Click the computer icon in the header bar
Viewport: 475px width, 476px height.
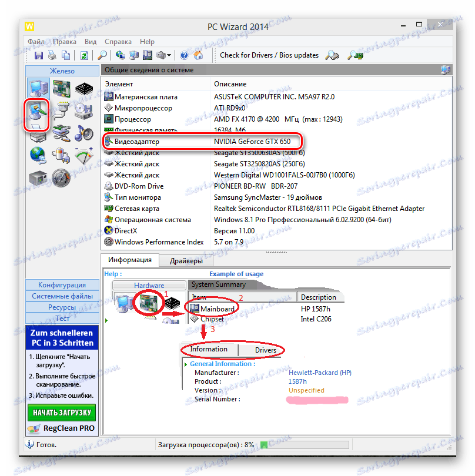coord(446,70)
